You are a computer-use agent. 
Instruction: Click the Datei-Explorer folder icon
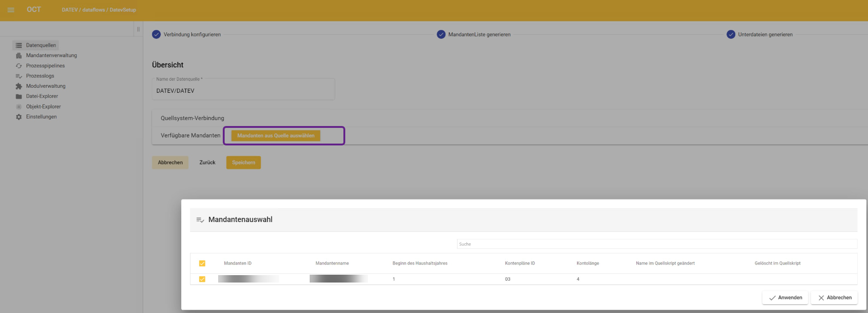tap(19, 96)
